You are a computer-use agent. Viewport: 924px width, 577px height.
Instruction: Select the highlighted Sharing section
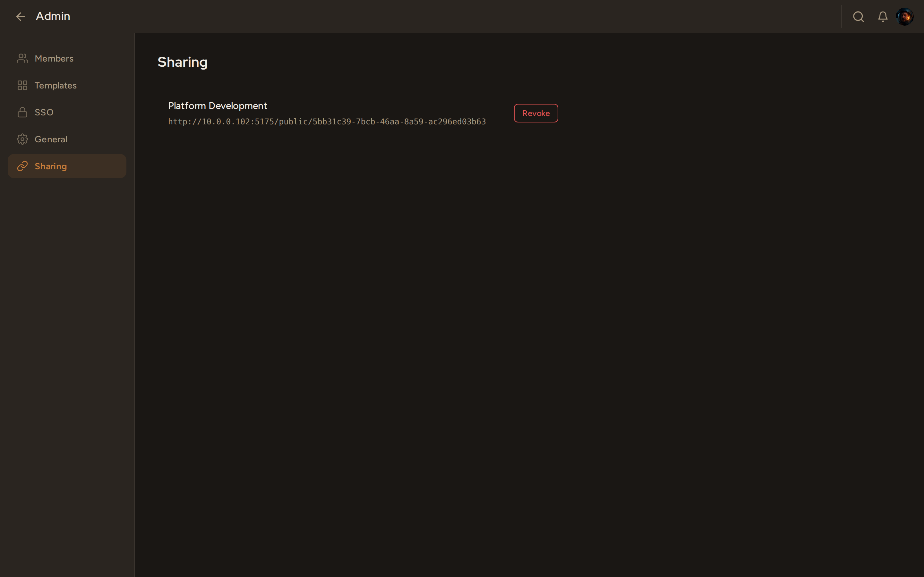(x=51, y=166)
